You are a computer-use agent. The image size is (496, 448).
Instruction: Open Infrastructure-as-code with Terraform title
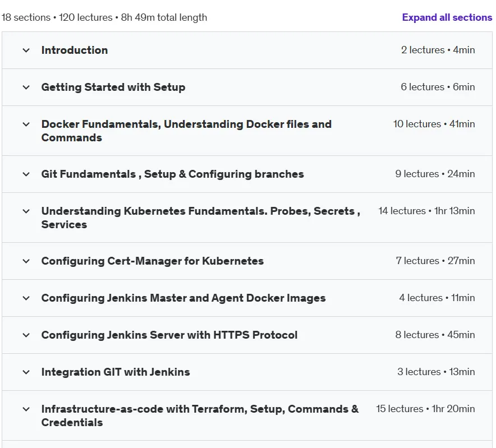coord(200,415)
